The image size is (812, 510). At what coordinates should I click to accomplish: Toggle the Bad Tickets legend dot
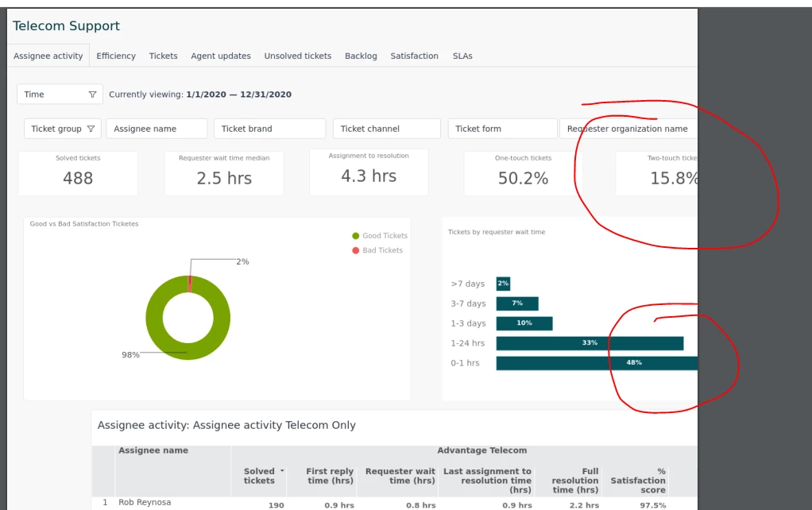point(356,250)
